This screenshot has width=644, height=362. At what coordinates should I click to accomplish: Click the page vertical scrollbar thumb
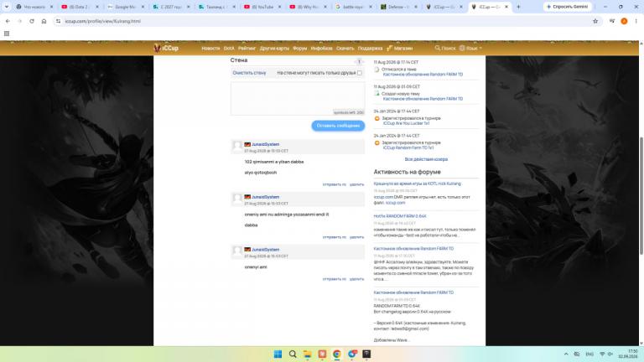point(641,196)
